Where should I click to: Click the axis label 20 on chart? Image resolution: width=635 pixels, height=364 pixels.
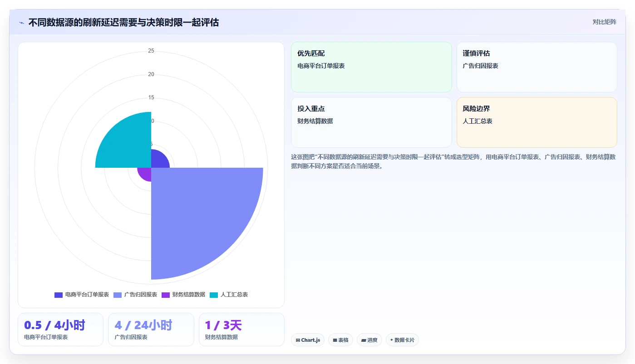point(151,74)
